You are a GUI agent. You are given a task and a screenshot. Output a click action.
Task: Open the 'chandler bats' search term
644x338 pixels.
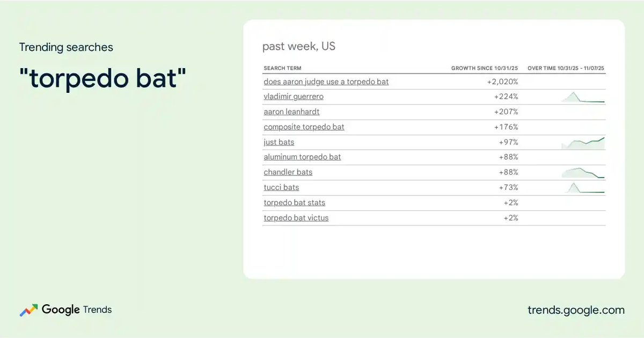[288, 172]
